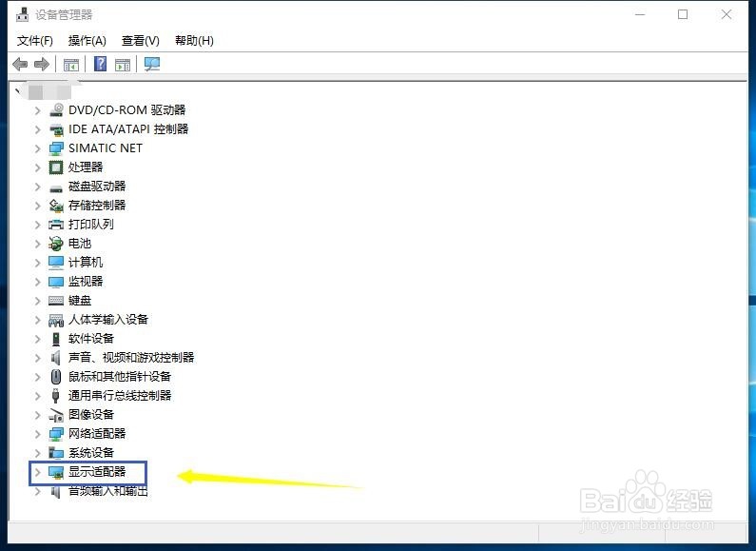Select the 声音、视频和游戏控制器 speaker icon
Screen dimensions: 756x551
[56, 358]
